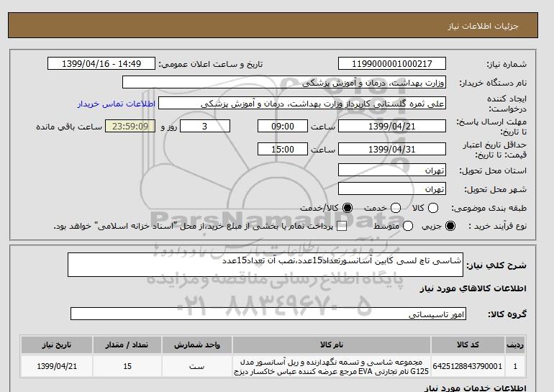The height and width of the screenshot is (392, 554).
Task: Click the quantity cell 15
Action: click(127, 366)
